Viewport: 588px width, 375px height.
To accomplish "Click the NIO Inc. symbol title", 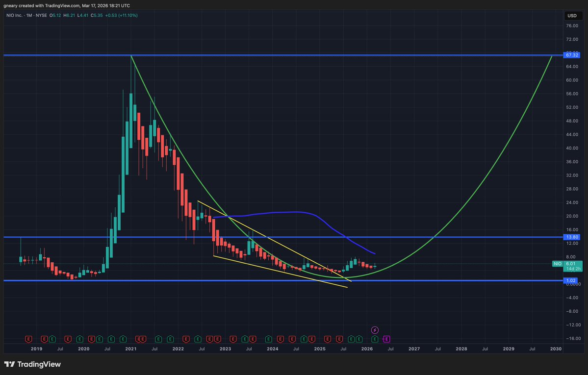I will point(14,15).
